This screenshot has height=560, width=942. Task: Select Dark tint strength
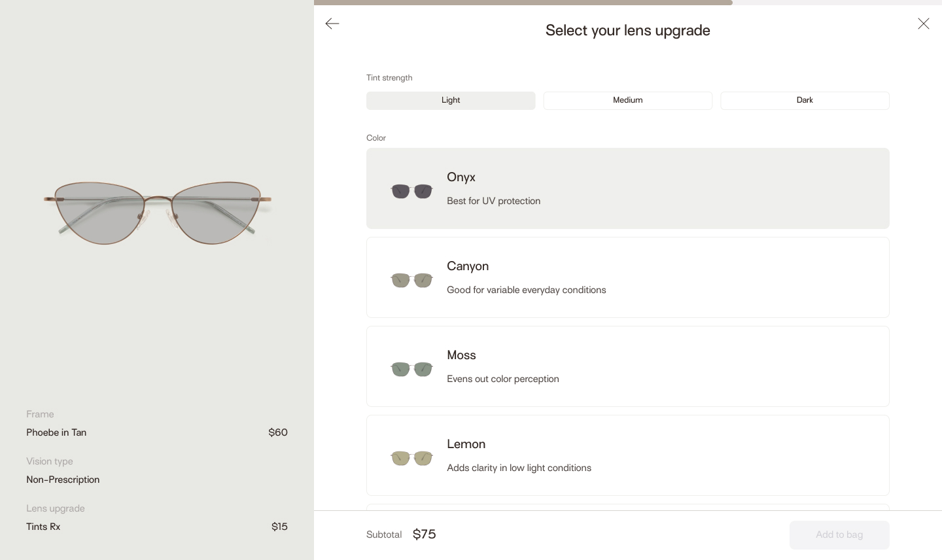(805, 101)
